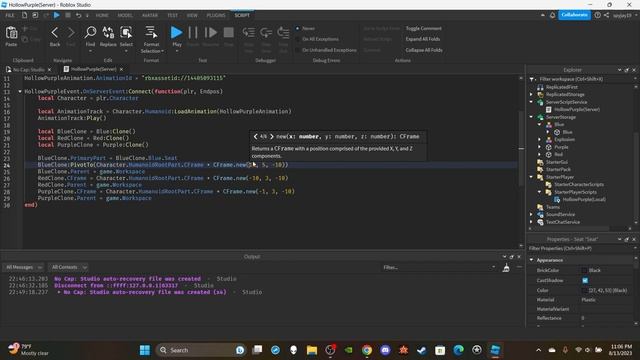Click the Output filter input field
Screen dimensions: 640x360
point(438,267)
